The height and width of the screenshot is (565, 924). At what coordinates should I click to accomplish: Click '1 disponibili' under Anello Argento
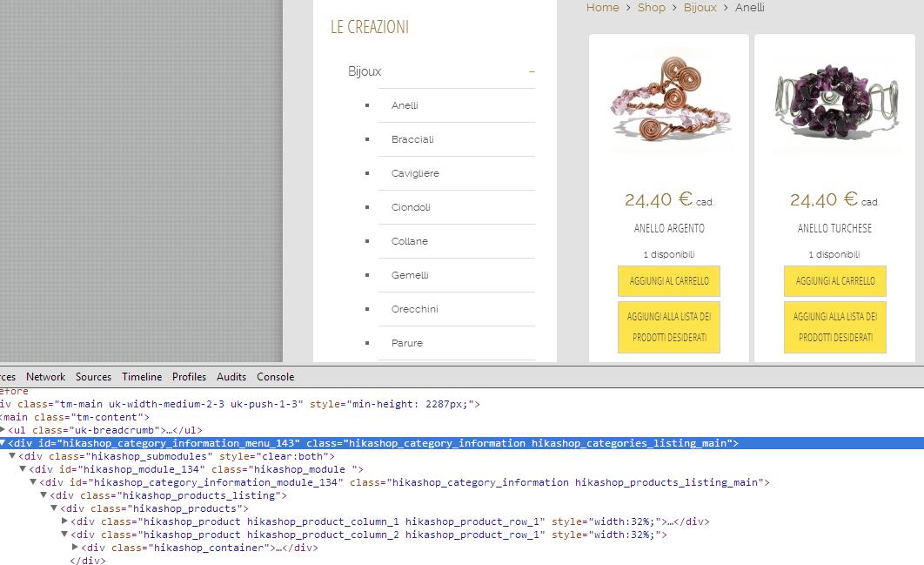coord(669,254)
